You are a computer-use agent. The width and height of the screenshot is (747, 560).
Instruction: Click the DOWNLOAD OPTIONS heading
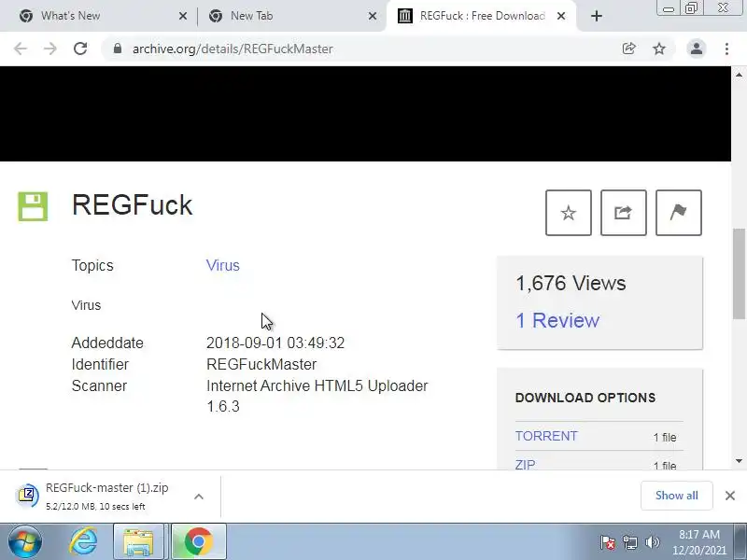[585, 398]
